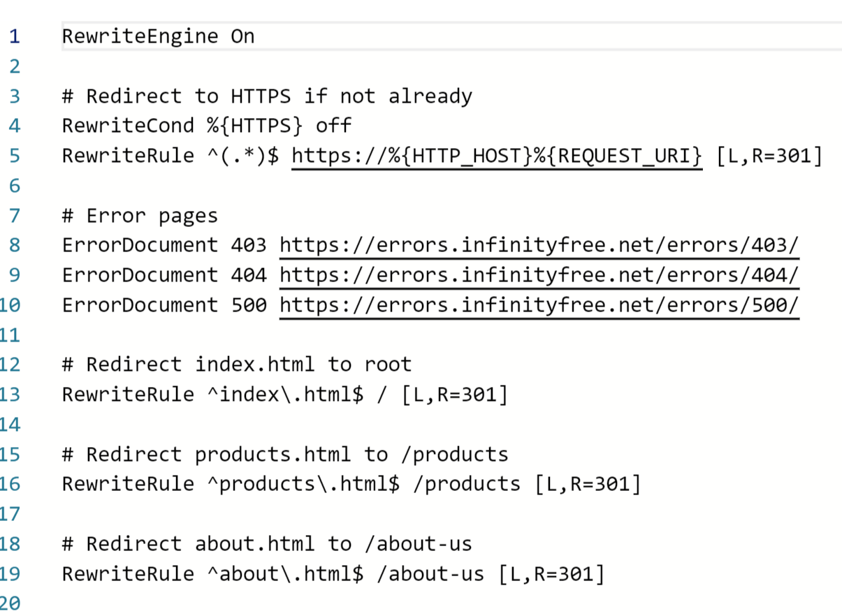Viewport: 842px width, 616px height.
Task: Click the '# Error pages' comment line
Action: (140, 217)
